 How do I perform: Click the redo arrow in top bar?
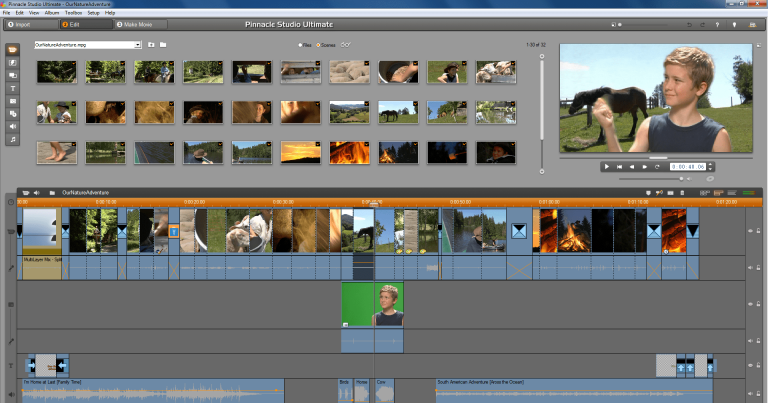[702, 24]
